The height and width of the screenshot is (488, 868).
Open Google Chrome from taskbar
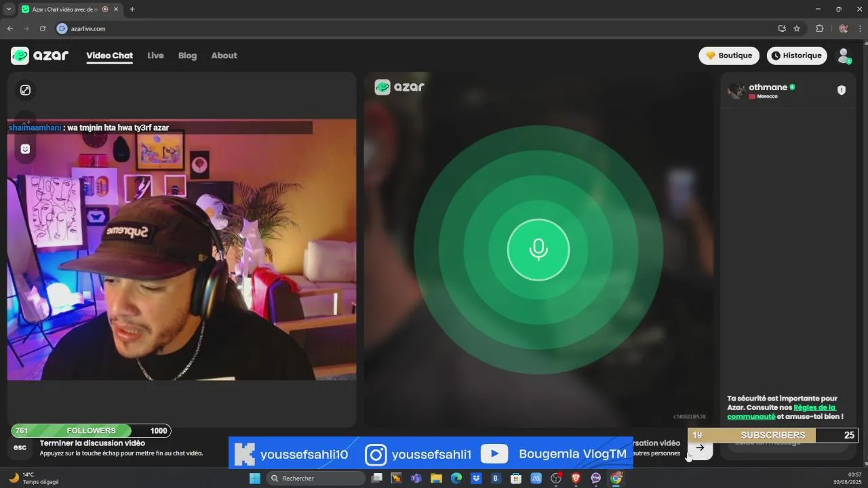pos(616,479)
